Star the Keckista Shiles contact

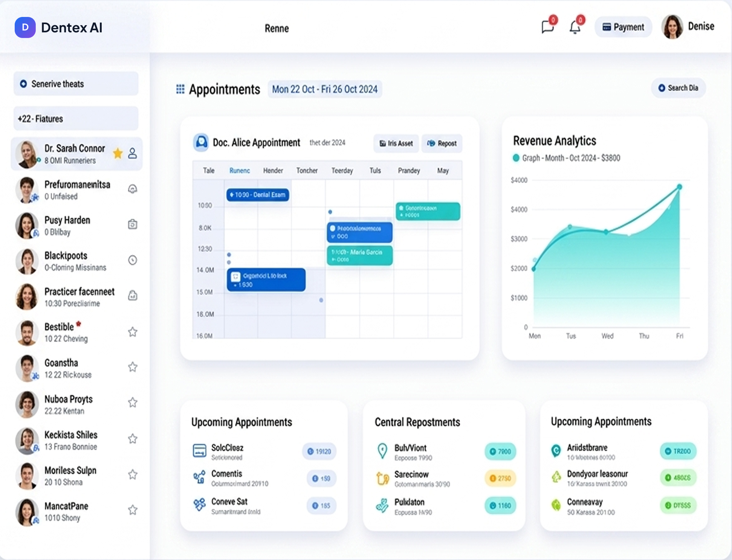tap(133, 439)
